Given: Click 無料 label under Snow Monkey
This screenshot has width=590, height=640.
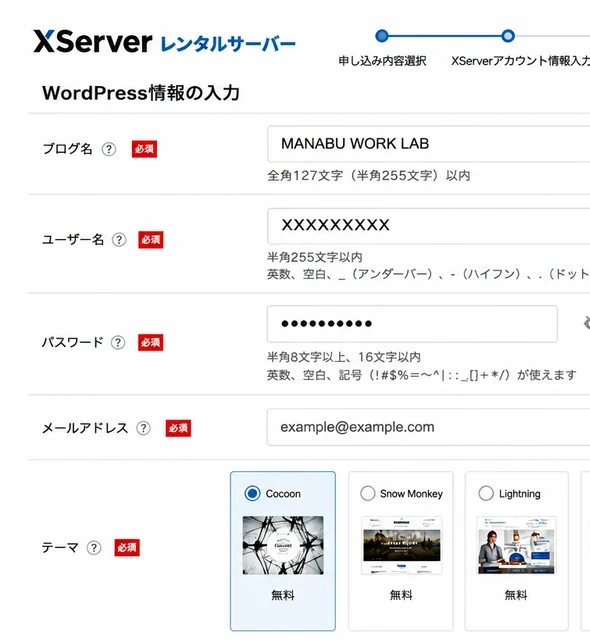Looking at the screenshot, I should click(x=401, y=595).
